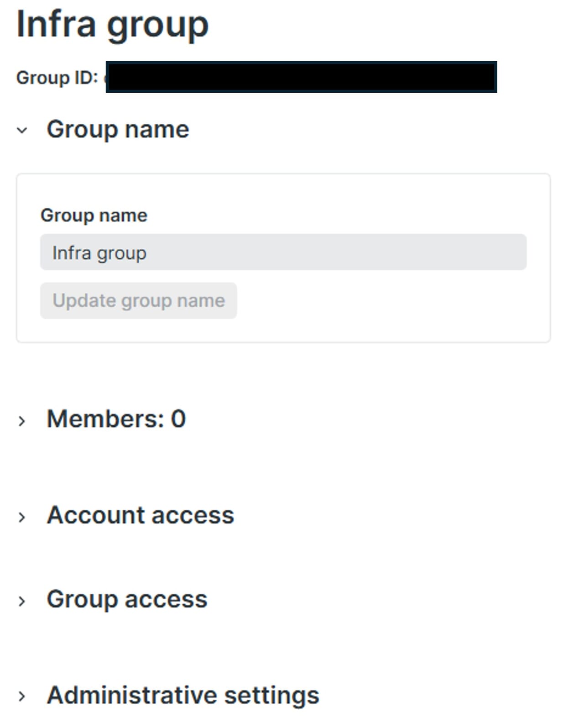584x728 pixels.
Task: Open the Group access heading
Action: (x=127, y=599)
